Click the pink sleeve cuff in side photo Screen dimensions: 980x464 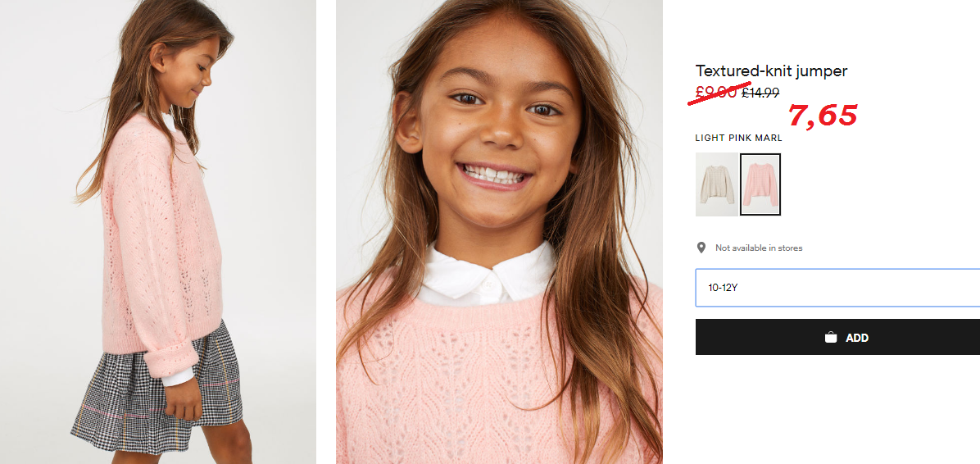[170, 360]
